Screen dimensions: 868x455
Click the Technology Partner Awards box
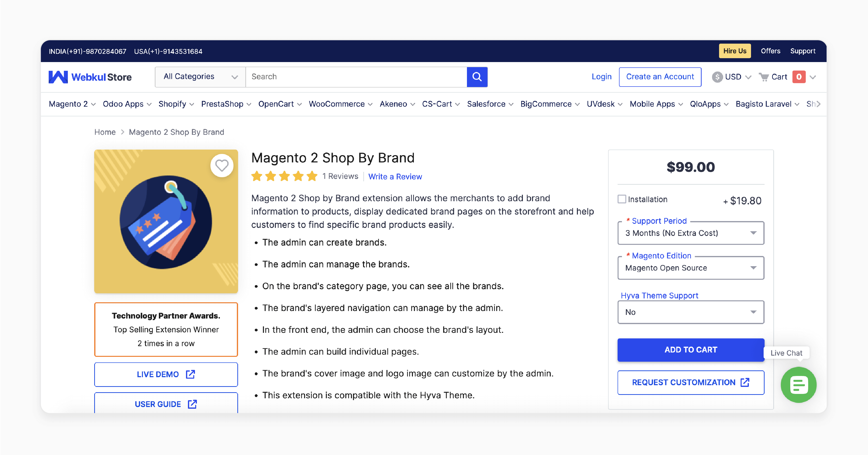pyautogui.click(x=166, y=329)
